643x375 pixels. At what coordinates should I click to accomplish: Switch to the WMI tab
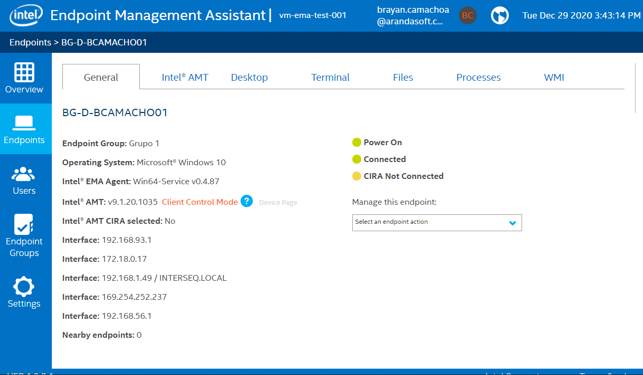click(554, 77)
